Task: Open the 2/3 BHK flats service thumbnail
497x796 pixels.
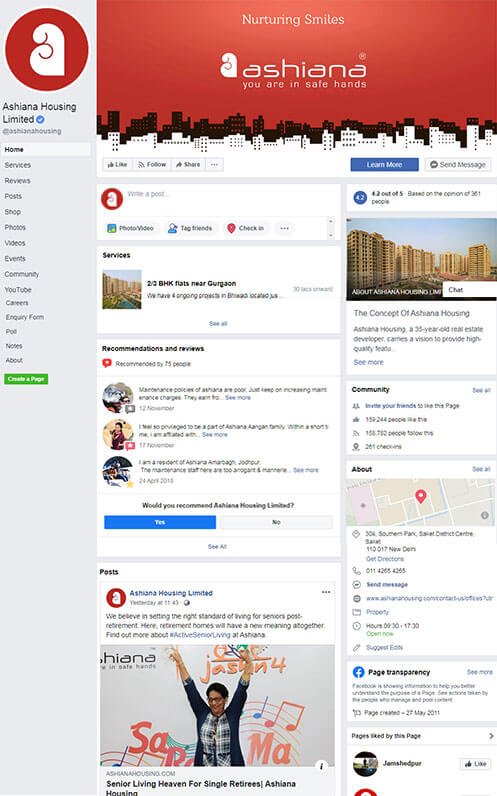Action: tap(122, 289)
